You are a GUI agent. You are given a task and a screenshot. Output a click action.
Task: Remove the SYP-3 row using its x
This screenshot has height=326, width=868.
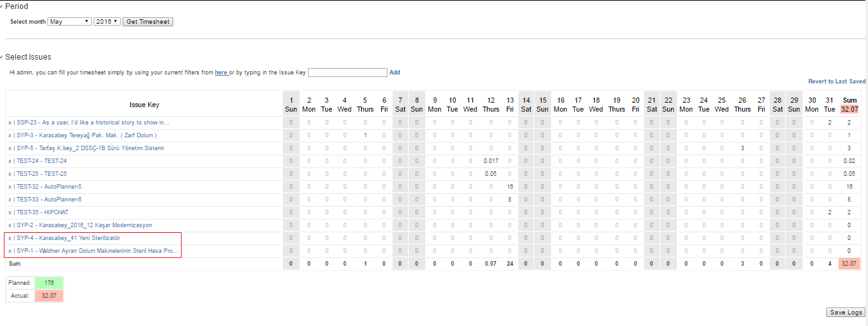[10, 135]
